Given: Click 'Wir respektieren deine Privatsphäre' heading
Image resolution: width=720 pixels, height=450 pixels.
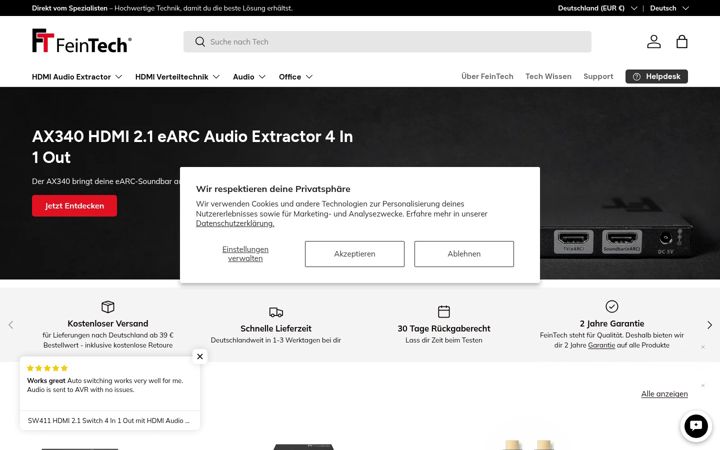Looking at the screenshot, I should point(273,189).
